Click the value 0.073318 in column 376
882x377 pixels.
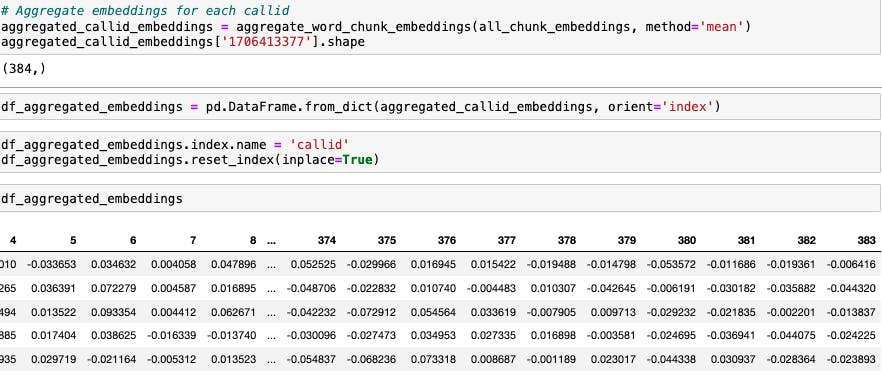click(x=433, y=360)
